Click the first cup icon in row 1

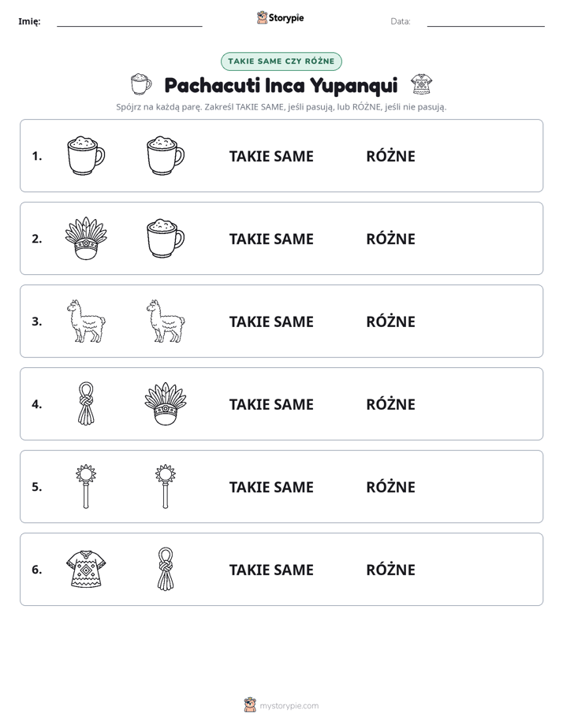(x=86, y=155)
